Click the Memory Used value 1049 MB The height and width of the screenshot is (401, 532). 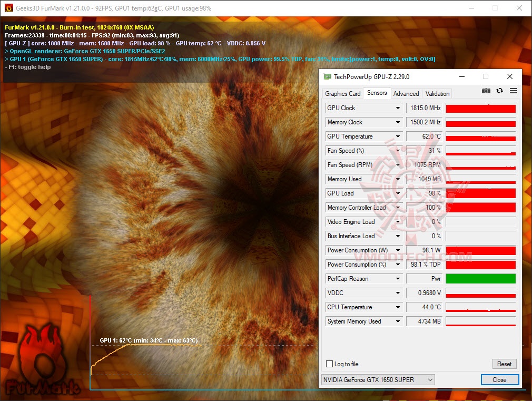click(425, 179)
